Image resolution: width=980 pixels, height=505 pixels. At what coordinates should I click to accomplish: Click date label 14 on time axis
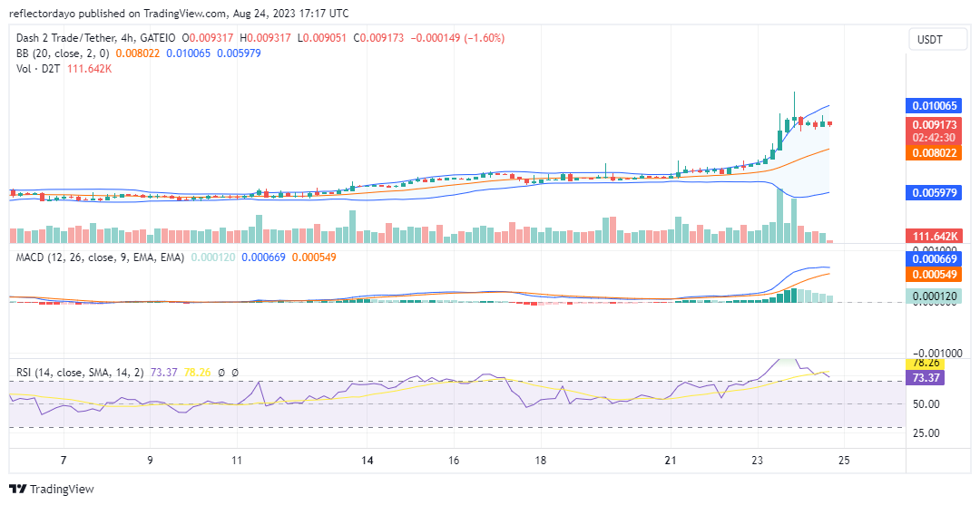tap(367, 461)
